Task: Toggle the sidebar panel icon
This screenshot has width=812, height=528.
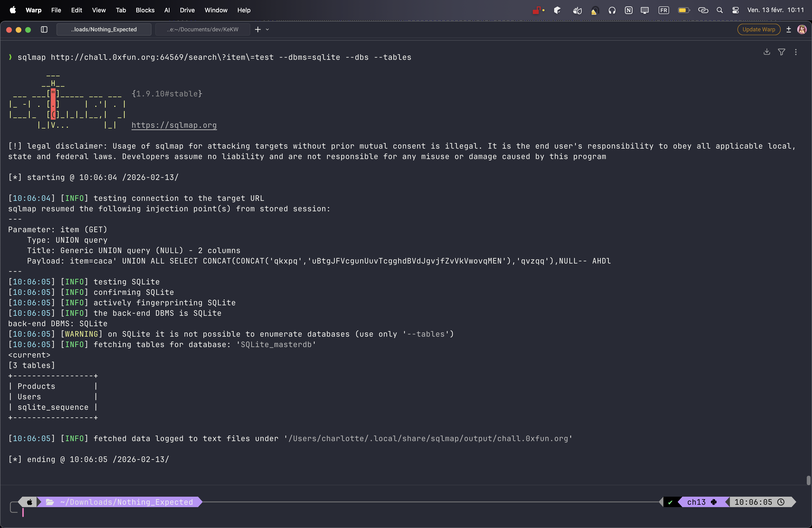Action: (44, 30)
